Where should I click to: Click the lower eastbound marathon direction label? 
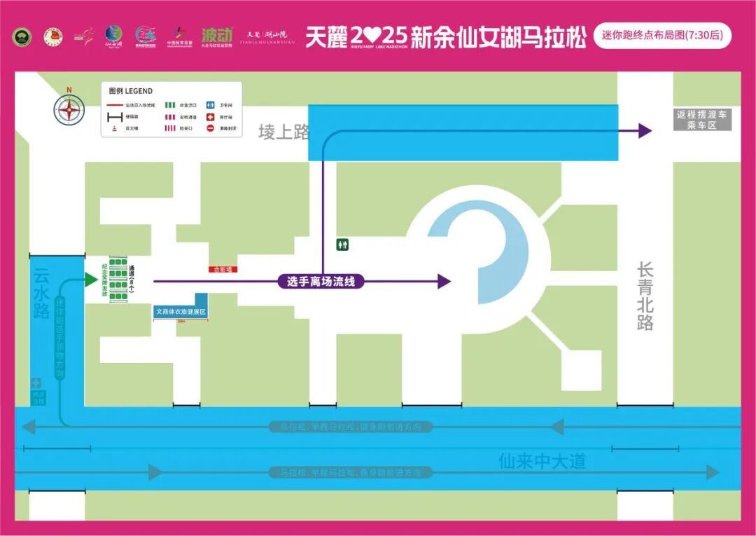pos(351,472)
